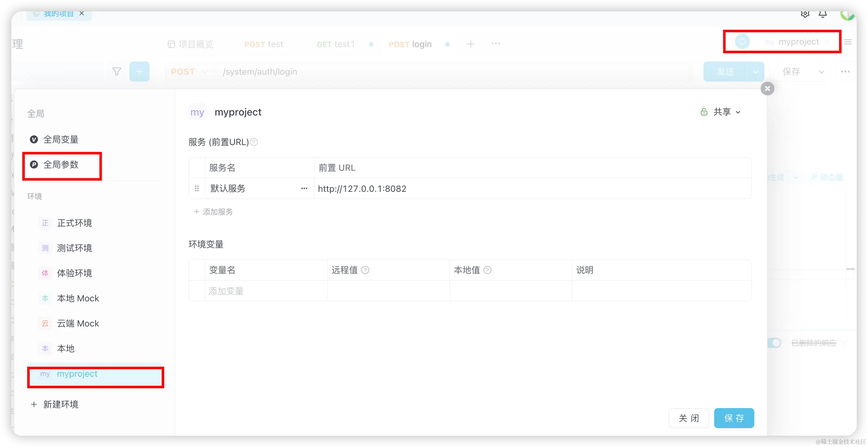
Task: Click the blue plus add button
Action: click(139, 71)
